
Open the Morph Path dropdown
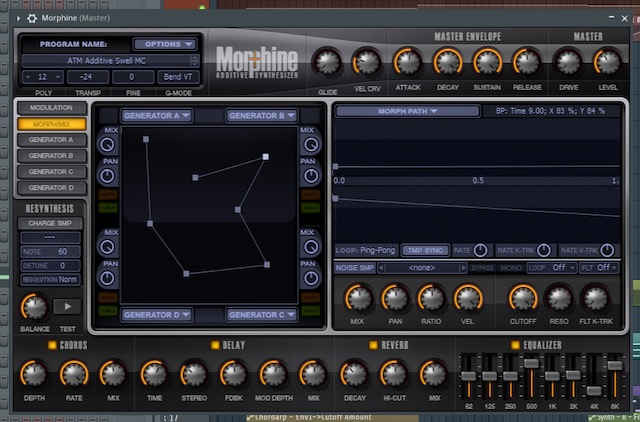point(407,111)
